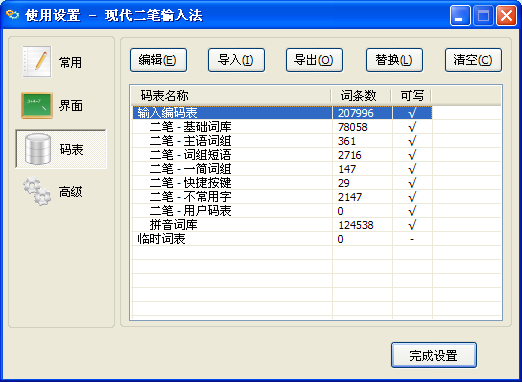Screen dimensions: 522x382
Task: Select the 二笔 - 快捷按键 row
Action: coord(282,183)
